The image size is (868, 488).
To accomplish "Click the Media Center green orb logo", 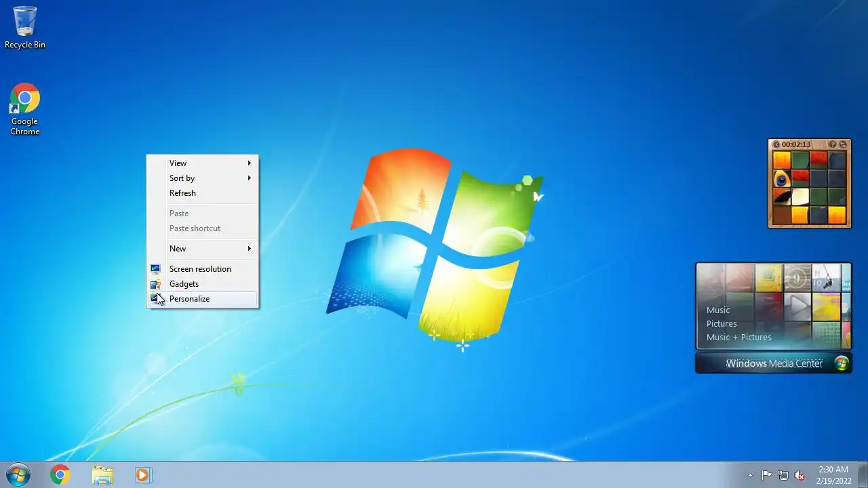I will [841, 363].
